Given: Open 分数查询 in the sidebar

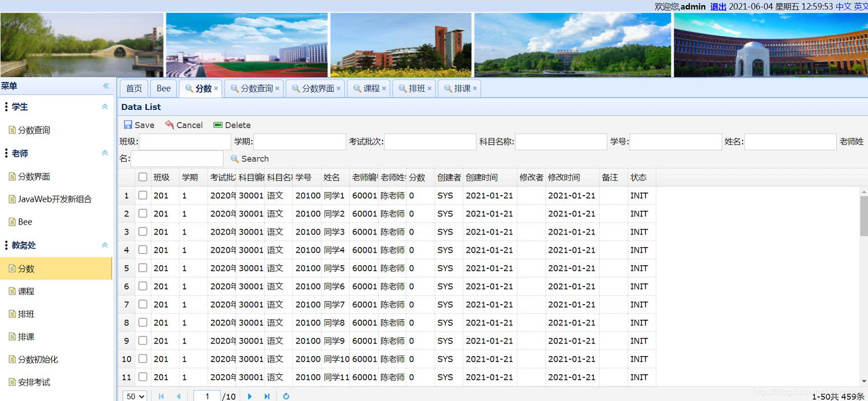Looking at the screenshot, I should (34, 130).
